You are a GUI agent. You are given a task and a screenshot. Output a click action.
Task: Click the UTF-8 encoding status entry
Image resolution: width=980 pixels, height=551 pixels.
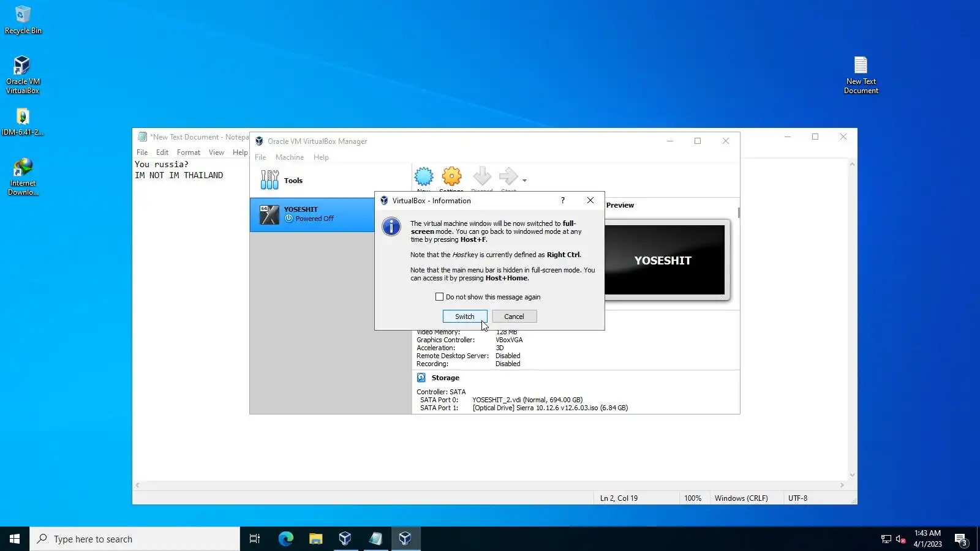click(797, 498)
